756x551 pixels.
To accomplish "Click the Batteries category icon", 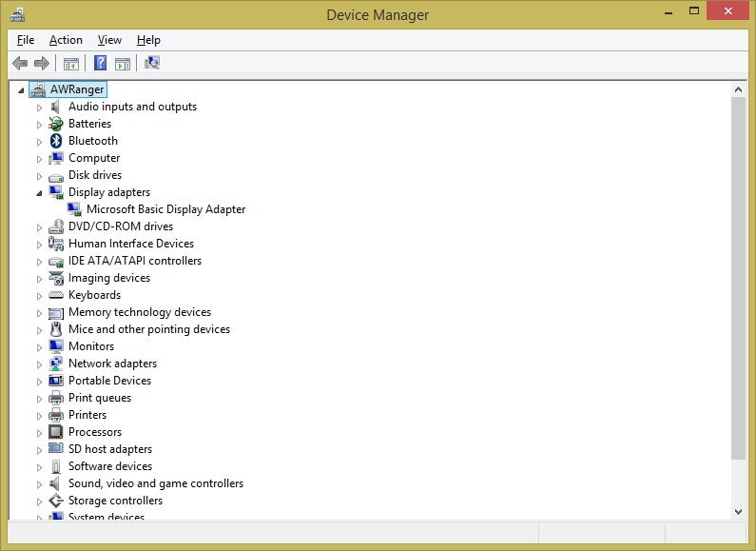I will tap(56, 124).
